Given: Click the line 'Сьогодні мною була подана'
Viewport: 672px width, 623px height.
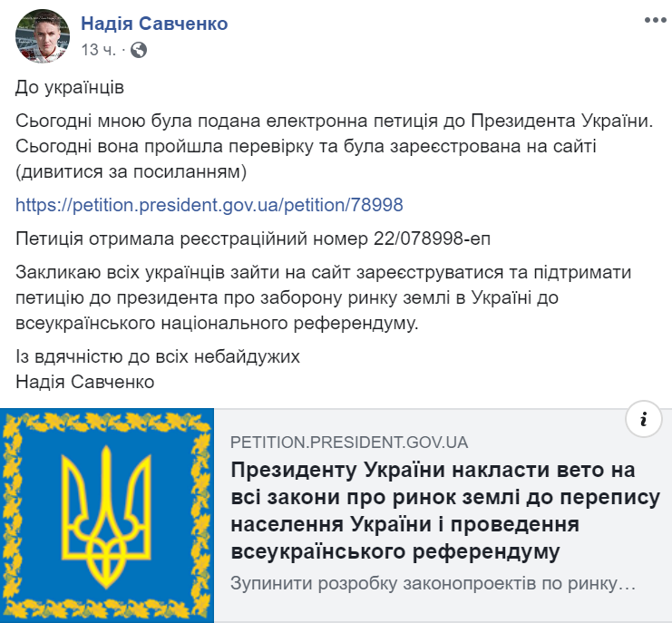Looking at the screenshot, I should pos(335,122).
